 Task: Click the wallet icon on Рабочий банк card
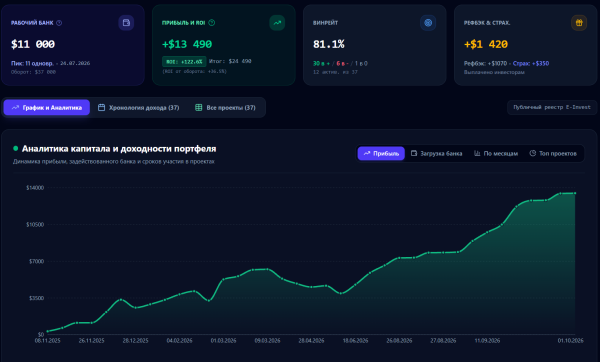point(126,23)
